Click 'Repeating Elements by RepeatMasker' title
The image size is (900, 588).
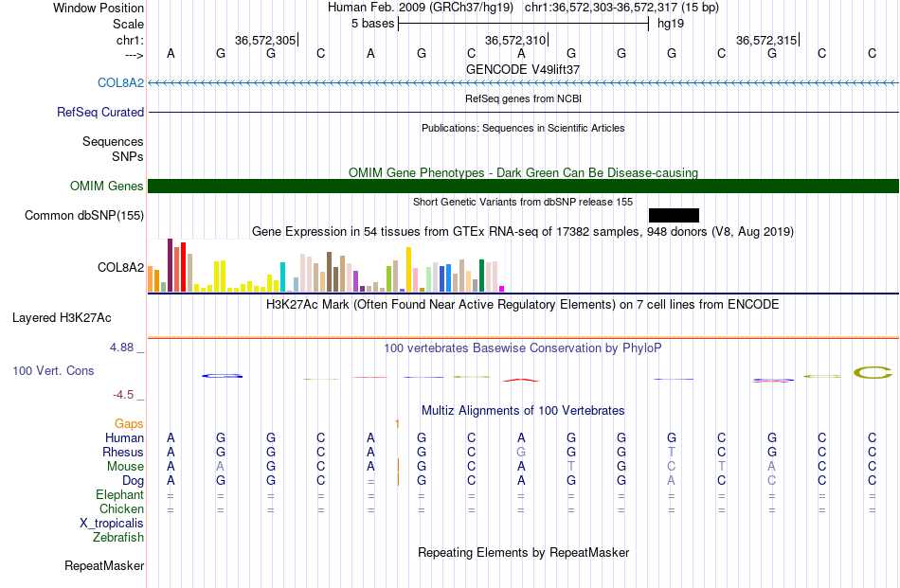(x=523, y=552)
